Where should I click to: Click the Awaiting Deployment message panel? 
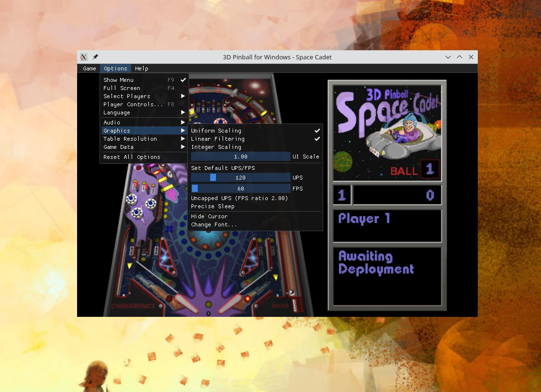[387, 276]
